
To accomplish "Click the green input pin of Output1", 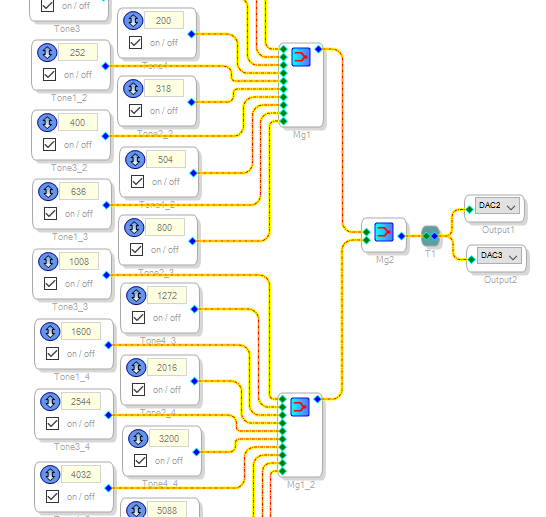I will tap(470, 210).
